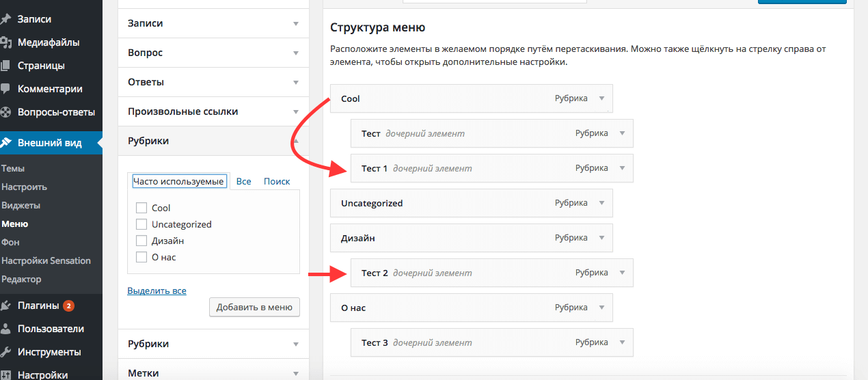
Task: Click the Плагины plug icon
Action: coord(5,306)
